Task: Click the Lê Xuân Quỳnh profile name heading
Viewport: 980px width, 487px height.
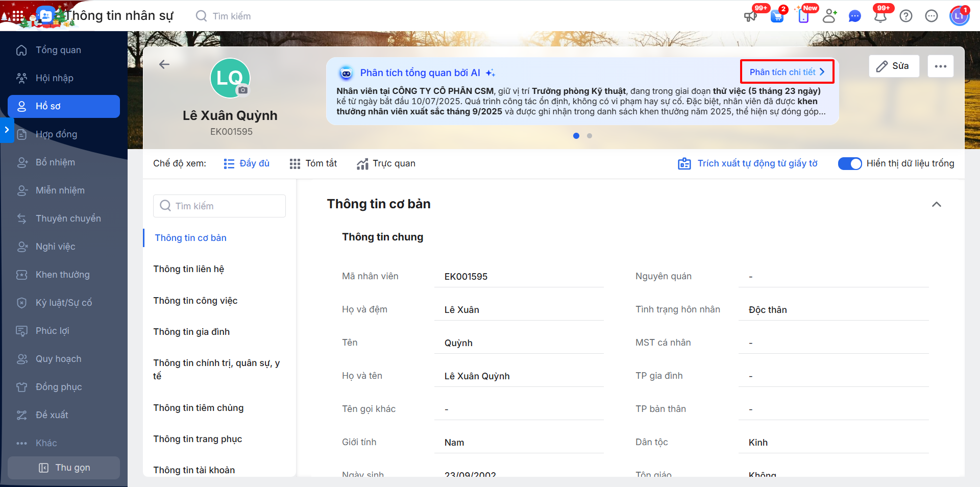Action: [x=230, y=115]
